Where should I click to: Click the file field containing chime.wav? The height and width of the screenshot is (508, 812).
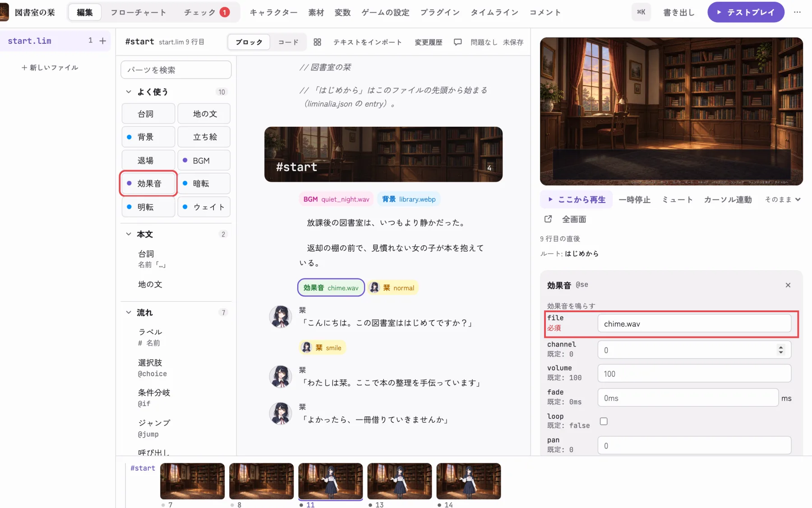tap(694, 323)
